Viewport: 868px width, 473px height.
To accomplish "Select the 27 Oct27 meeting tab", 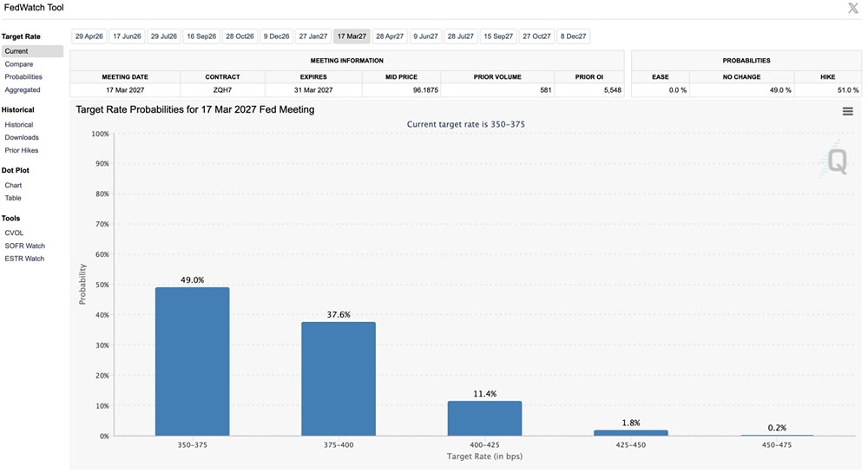I will [536, 36].
